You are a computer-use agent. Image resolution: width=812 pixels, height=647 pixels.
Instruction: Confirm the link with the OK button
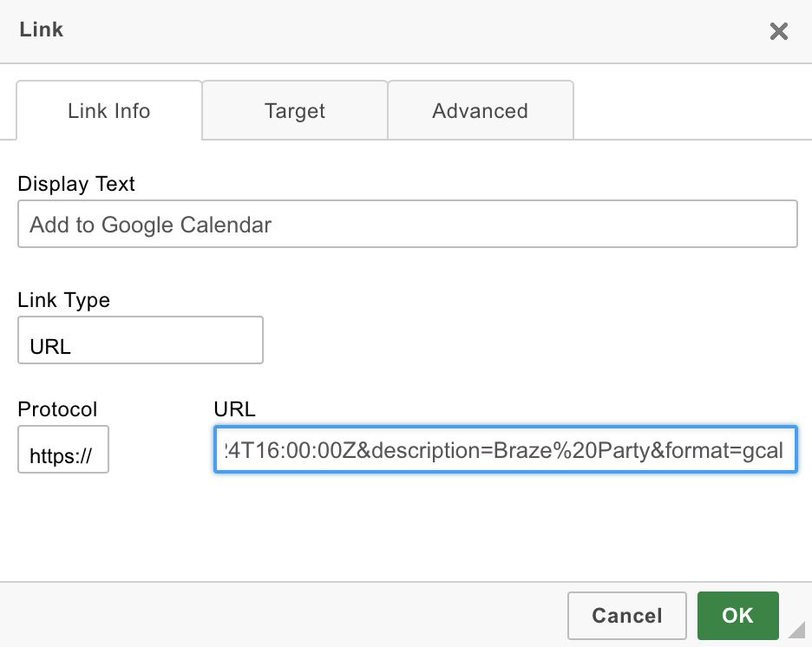tap(738, 616)
